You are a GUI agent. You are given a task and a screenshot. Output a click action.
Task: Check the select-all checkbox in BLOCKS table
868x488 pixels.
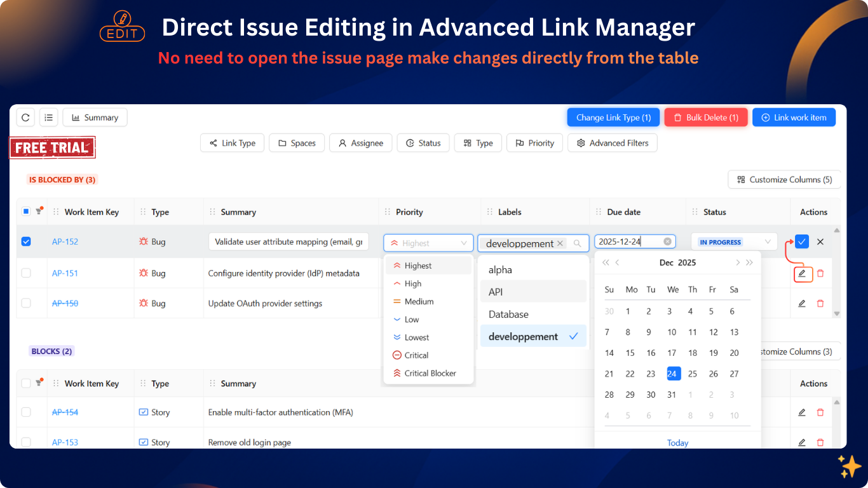(x=25, y=383)
